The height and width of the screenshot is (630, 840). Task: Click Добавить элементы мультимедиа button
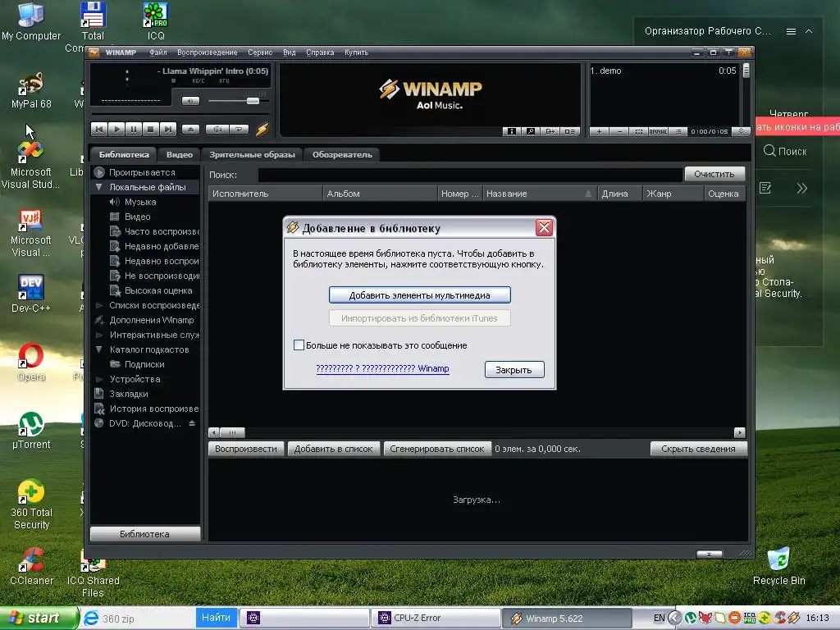[x=419, y=295]
